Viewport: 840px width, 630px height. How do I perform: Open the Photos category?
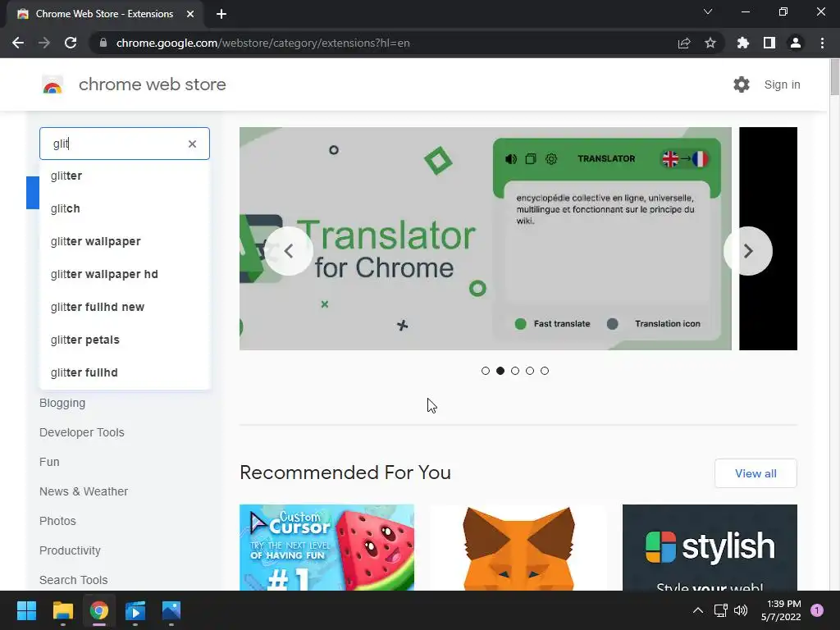57,521
